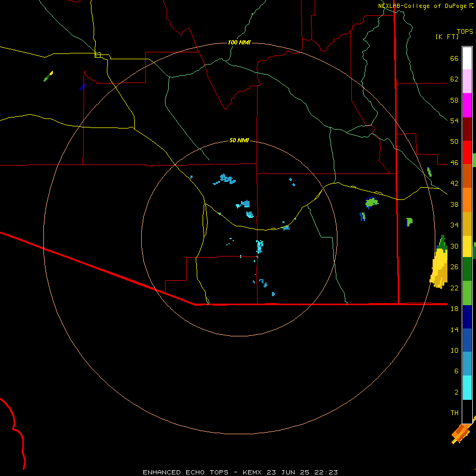The image size is (476, 476).
Task: Click the legend value 18
Action: tap(454, 309)
